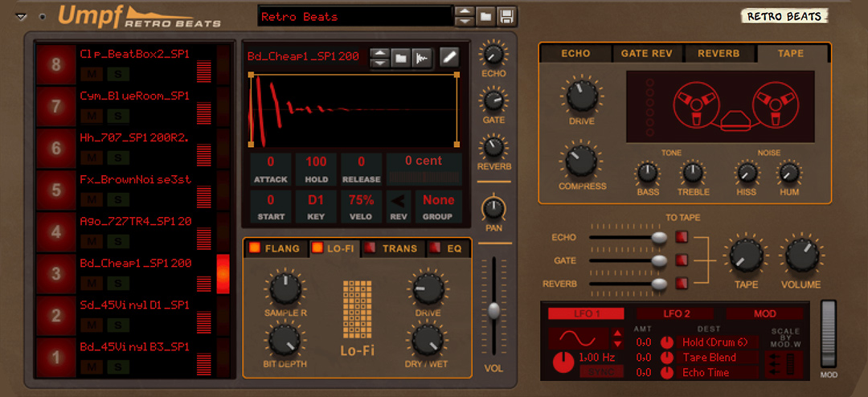Image resolution: width=868 pixels, height=397 pixels.
Task: Solo drum 7 Cym_BlueRoom_SP1
Action: (x=118, y=117)
